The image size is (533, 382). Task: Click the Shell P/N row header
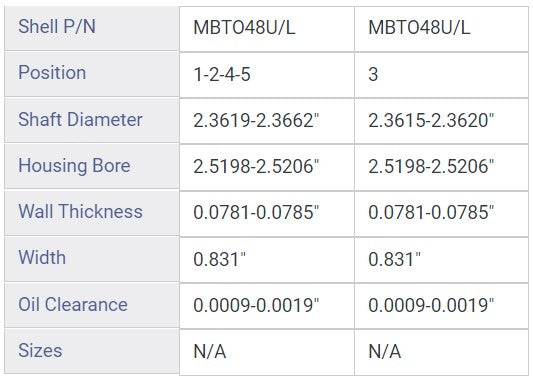[x=92, y=28]
